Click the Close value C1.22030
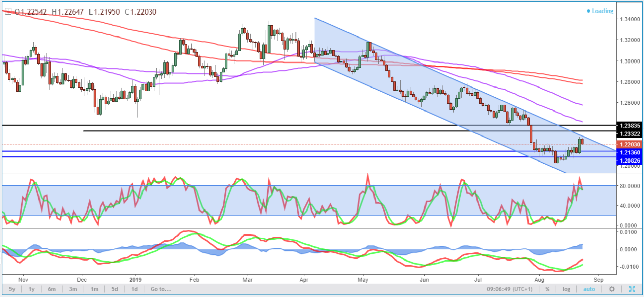This screenshot has height=297, width=644. point(140,12)
